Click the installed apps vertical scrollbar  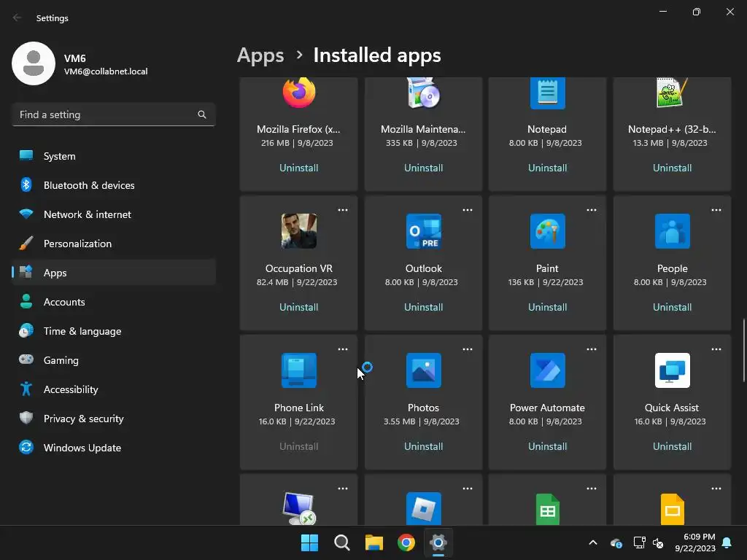tap(743, 350)
